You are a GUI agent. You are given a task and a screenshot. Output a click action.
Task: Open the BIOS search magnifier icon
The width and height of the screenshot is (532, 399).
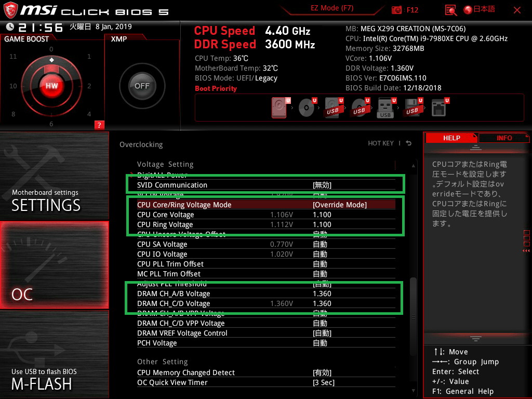point(450,10)
